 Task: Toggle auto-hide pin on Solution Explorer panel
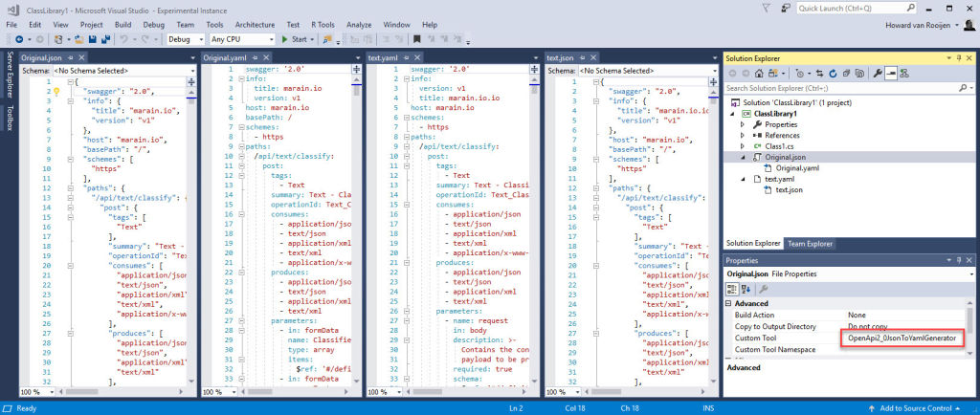coord(959,57)
